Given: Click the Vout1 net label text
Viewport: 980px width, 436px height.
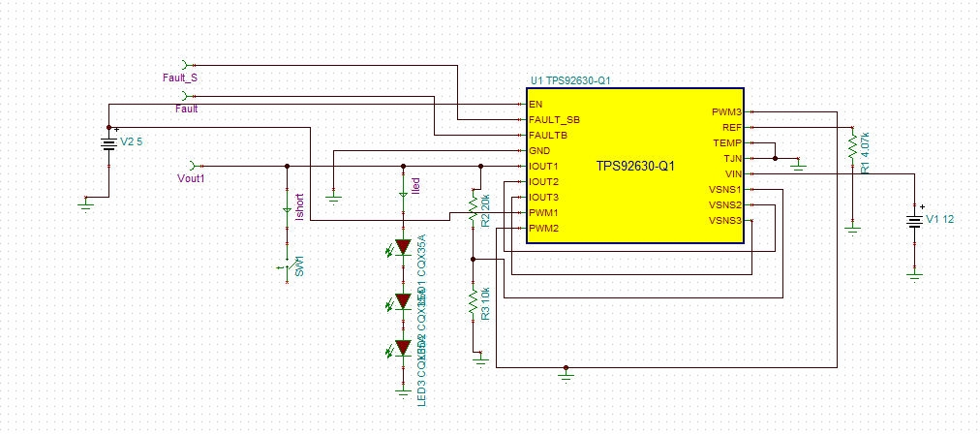Looking at the screenshot, I should [191, 179].
